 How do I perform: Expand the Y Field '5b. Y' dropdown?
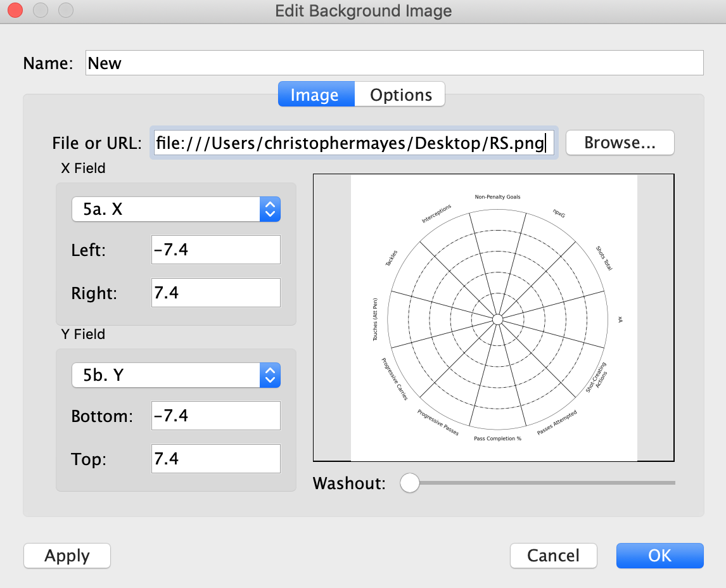point(175,376)
